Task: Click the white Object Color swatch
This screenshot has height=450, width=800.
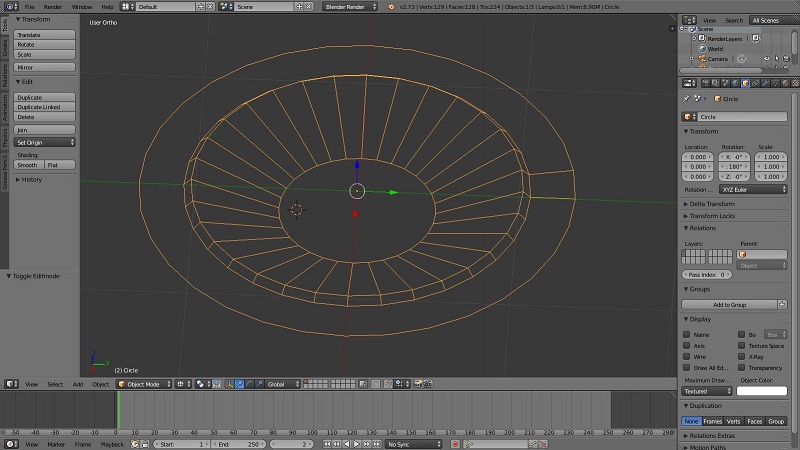Action: [762, 391]
